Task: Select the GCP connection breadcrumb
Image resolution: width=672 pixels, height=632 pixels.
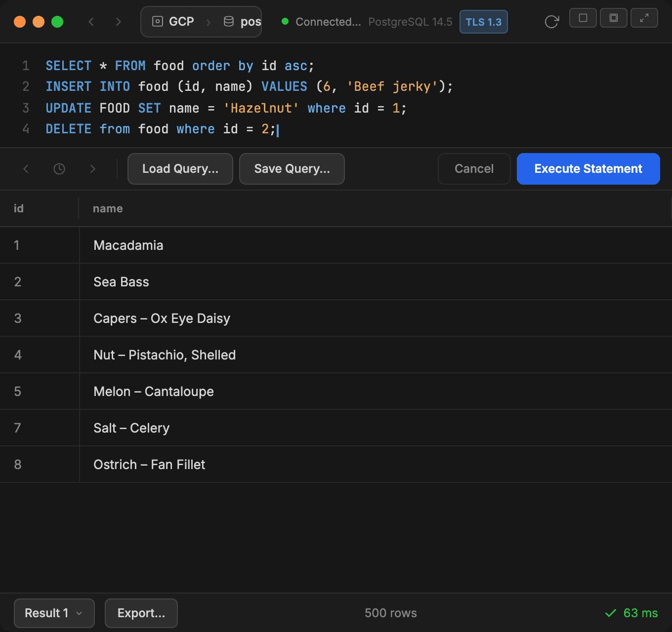Action: pyautogui.click(x=173, y=22)
